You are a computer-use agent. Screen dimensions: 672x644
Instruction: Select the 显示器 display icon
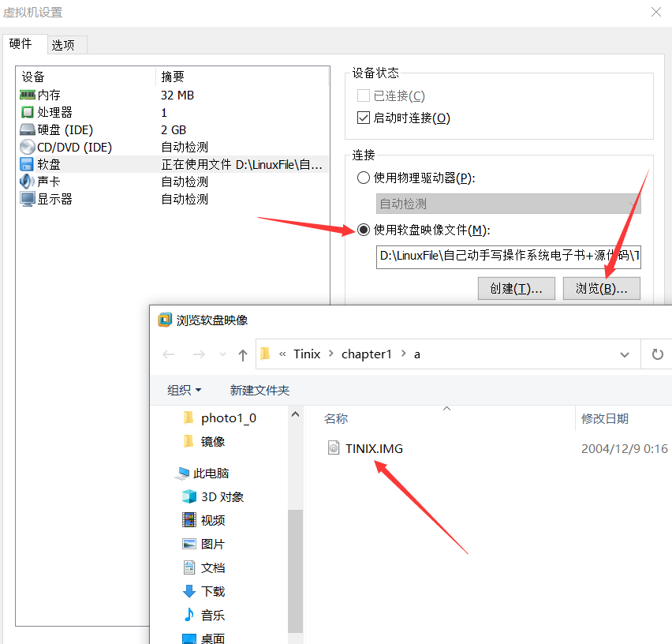tap(28, 199)
